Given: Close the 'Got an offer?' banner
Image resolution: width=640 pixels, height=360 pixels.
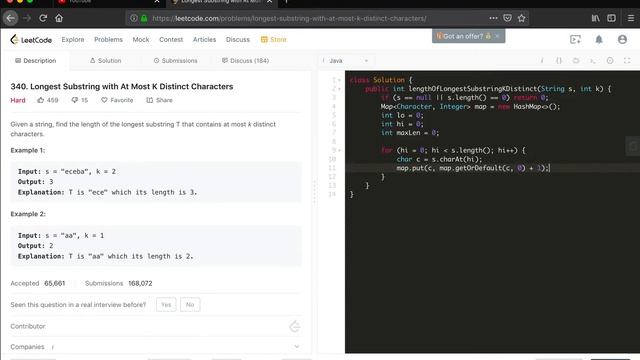Looking at the screenshot, I should click(497, 36).
